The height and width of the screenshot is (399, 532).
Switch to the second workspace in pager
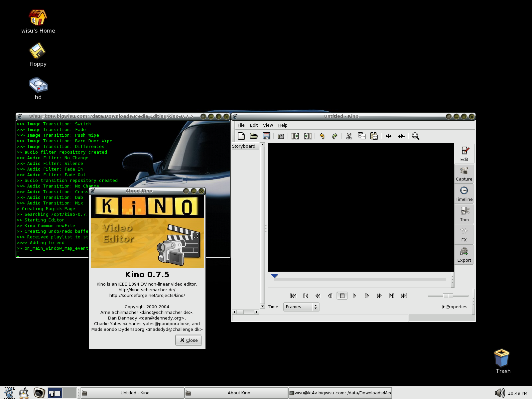pyautogui.click(x=69, y=393)
